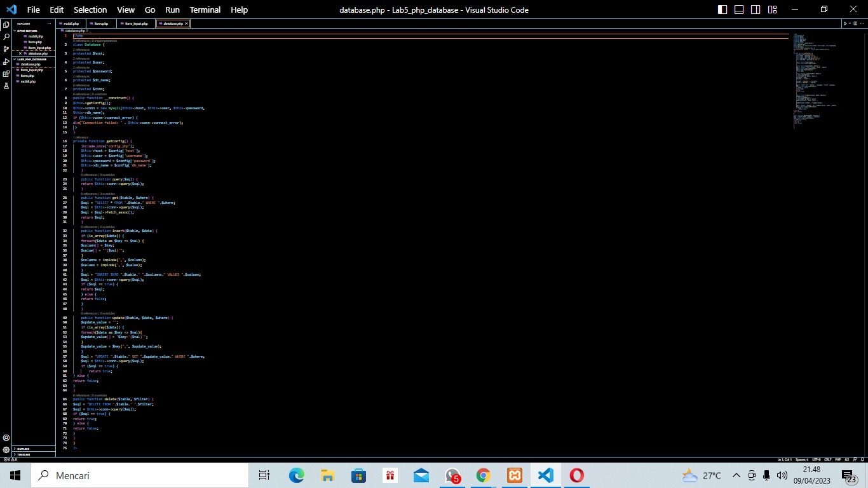This screenshot has width=868, height=488.
Task: Open the Run and Debug icon
Action: click(x=6, y=61)
